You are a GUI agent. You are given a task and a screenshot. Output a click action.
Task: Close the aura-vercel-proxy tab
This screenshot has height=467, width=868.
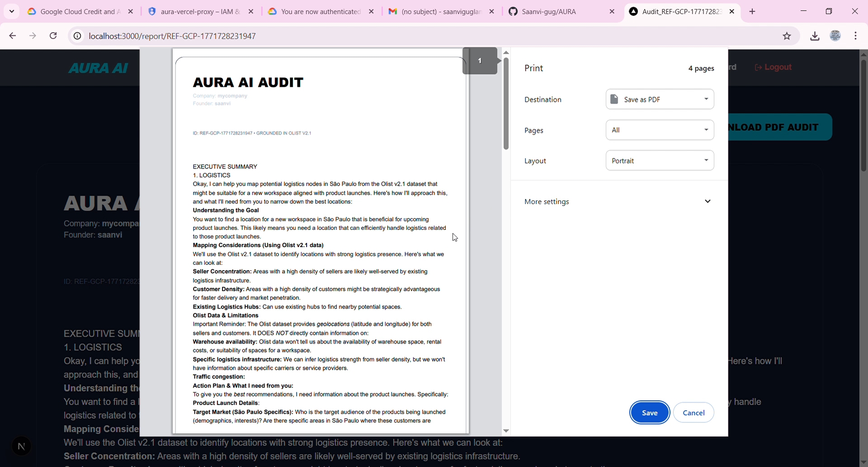[x=251, y=12]
